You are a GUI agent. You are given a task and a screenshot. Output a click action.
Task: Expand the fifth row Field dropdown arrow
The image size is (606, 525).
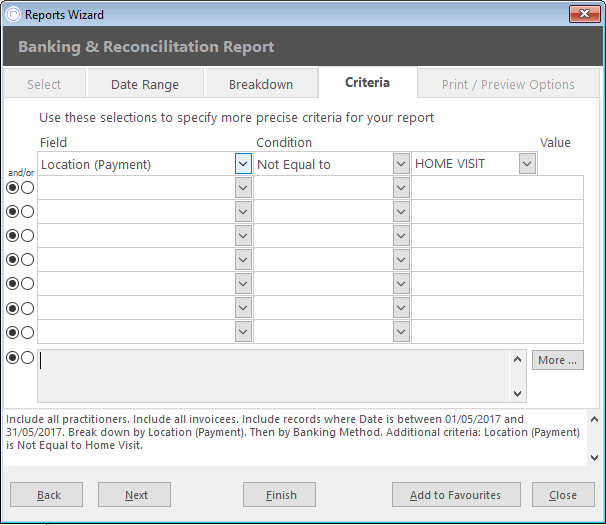click(x=243, y=260)
